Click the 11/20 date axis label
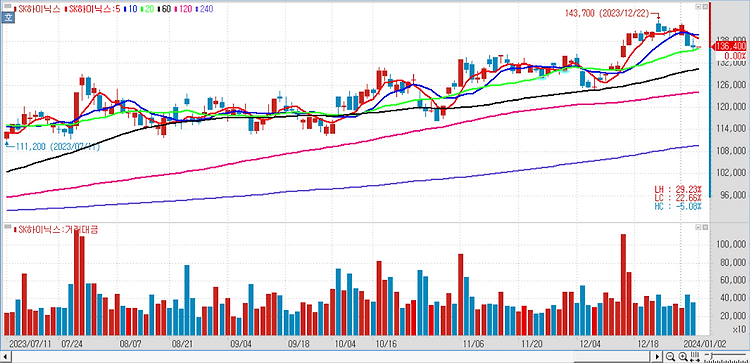The image size is (750, 363). pos(531,343)
